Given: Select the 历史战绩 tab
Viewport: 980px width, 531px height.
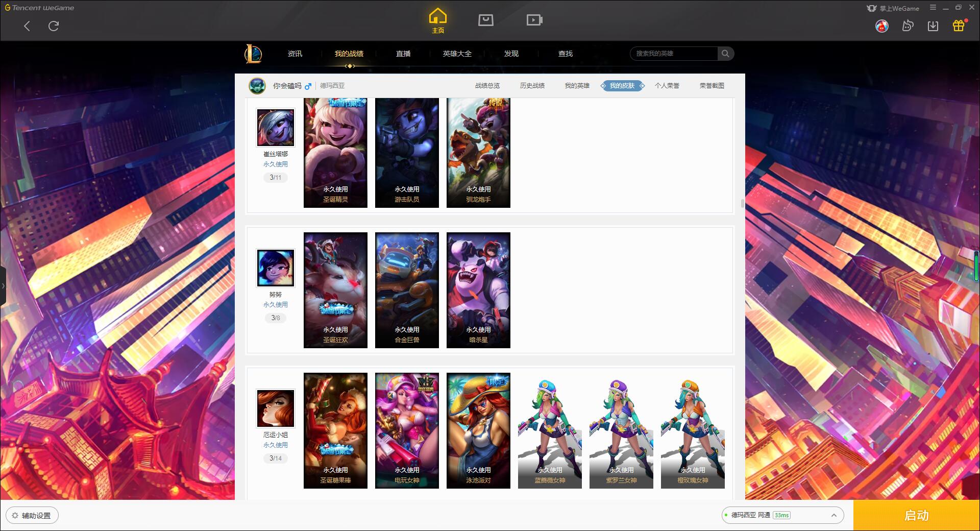Looking at the screenshot, I should point(532,86).
